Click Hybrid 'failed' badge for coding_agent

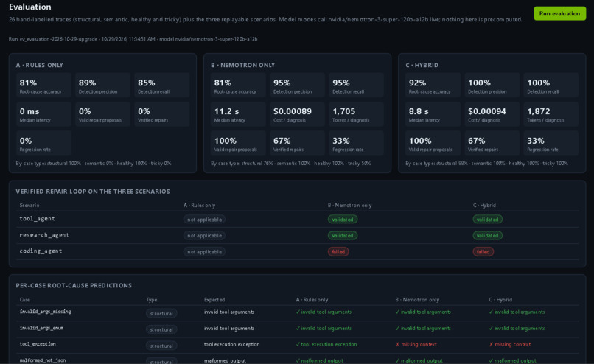coord(483,252)
